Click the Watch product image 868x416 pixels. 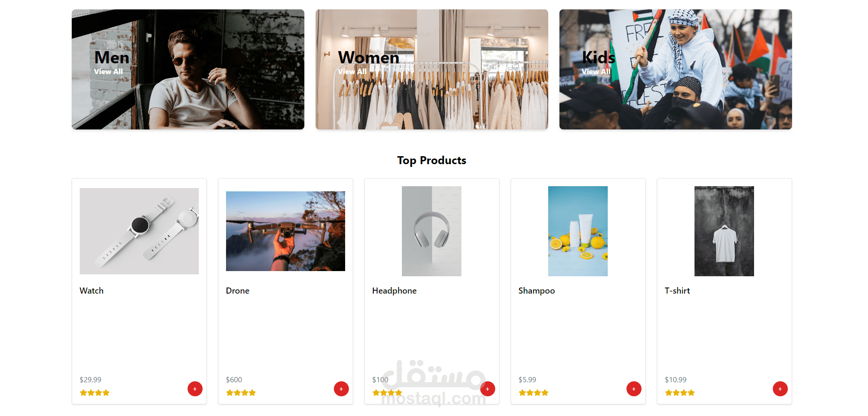139,231
